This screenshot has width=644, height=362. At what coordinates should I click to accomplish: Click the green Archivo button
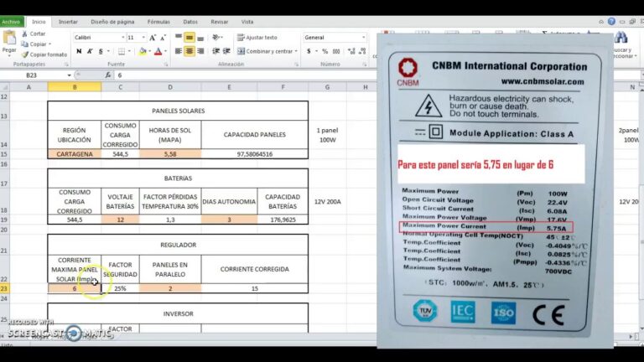pyautogui.click(x=11, y=21)
